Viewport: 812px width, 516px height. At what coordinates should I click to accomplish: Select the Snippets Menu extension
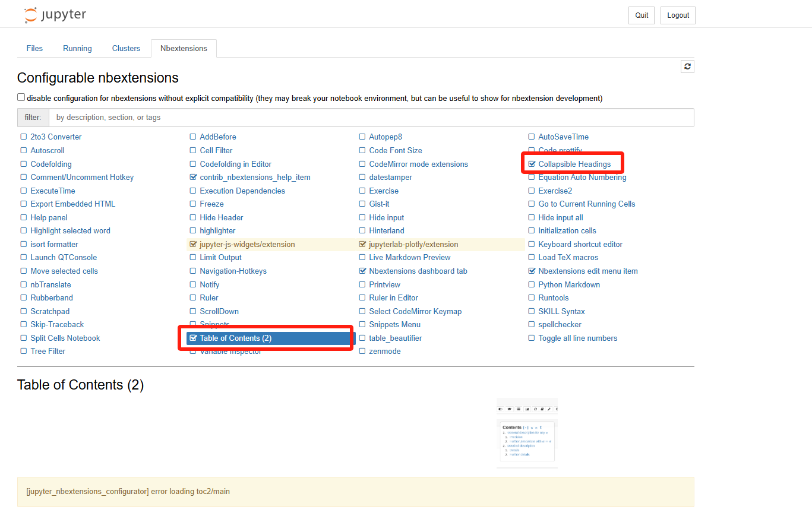tap(394, 325)
